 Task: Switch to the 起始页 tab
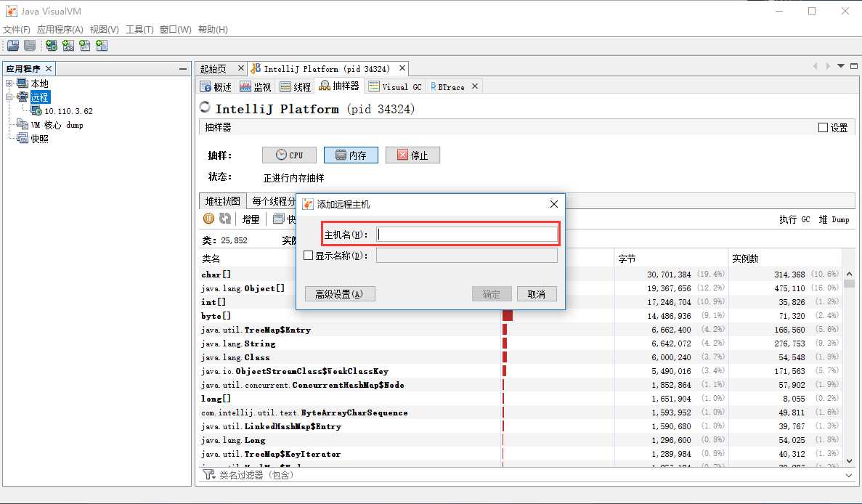pos(214,69)
